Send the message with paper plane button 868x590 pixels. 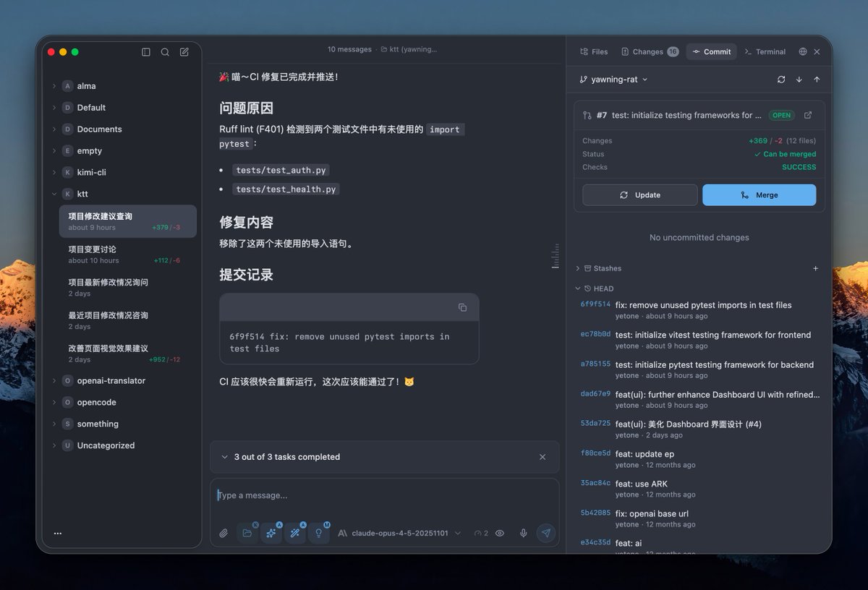pyautogui.click(x=546, y=533)
